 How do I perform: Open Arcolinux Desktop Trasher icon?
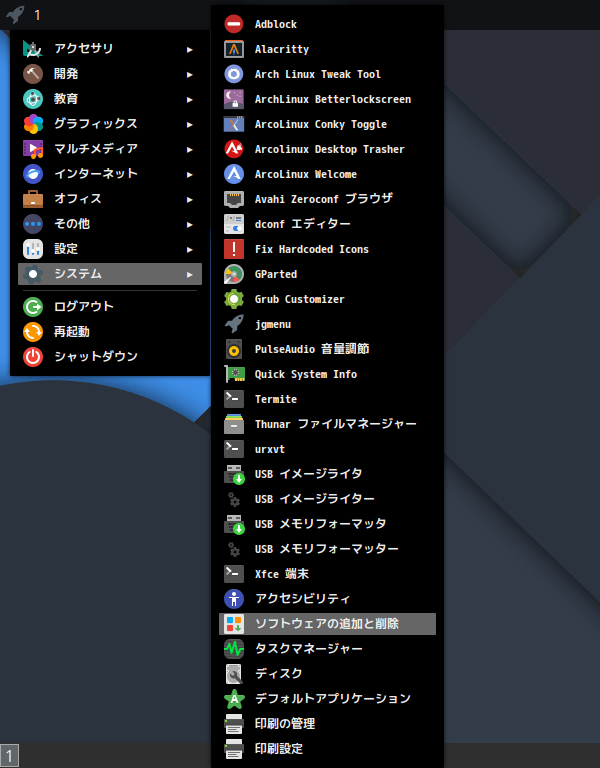(234, 149)
